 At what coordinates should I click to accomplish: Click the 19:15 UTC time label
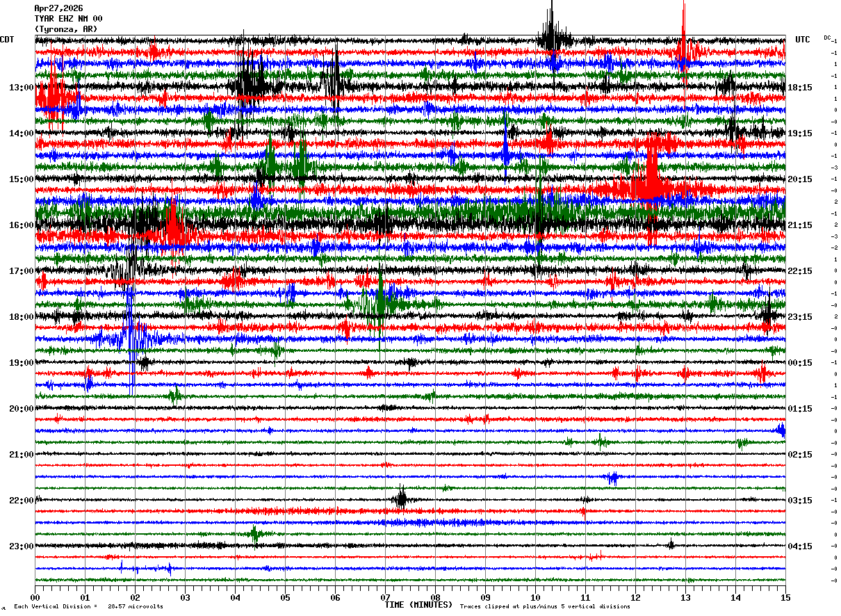[800, 133]
